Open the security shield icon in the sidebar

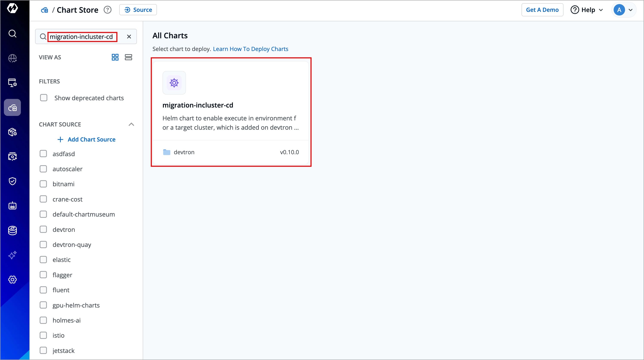point(12,181)
